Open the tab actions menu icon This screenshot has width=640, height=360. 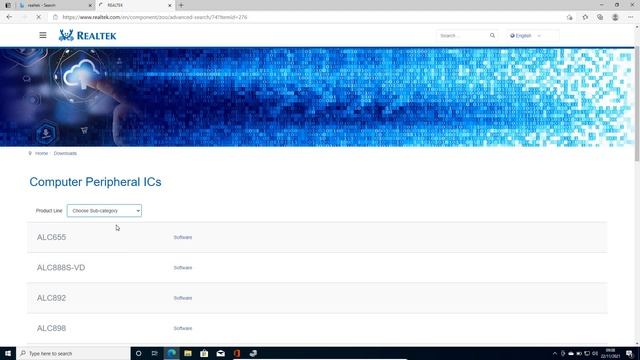(8, 5)
